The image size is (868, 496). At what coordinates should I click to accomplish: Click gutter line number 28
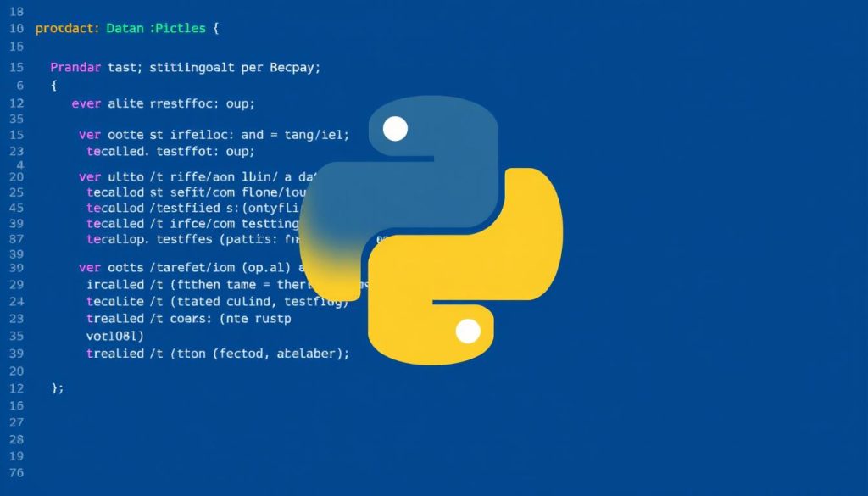[x=17, y=439]
